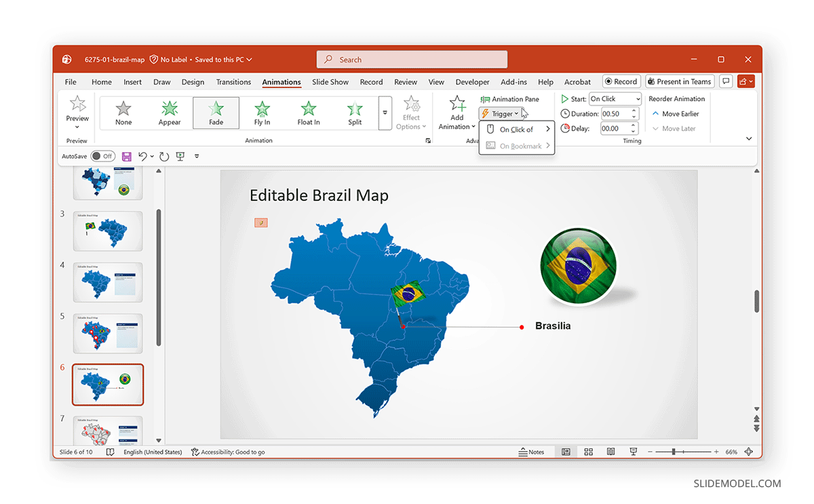Open Animation dialog launcher
The width and height of the screenshot is (814, 504).
428,140
